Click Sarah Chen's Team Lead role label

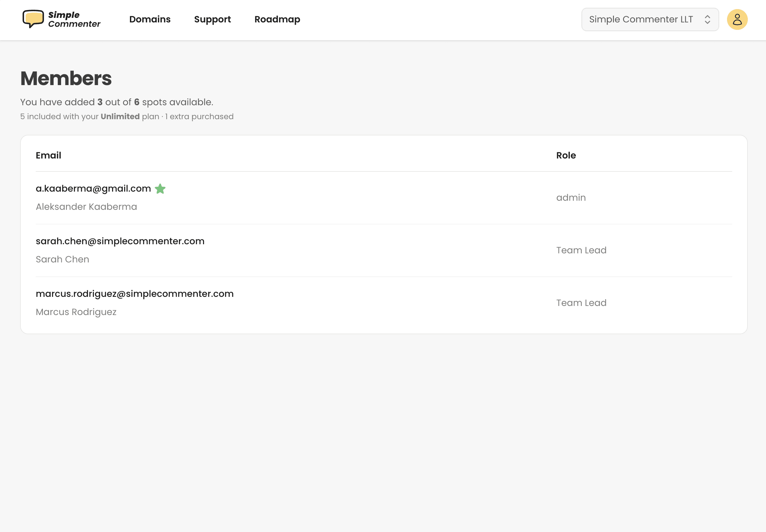pyautogui.click(x=581, y=250)
